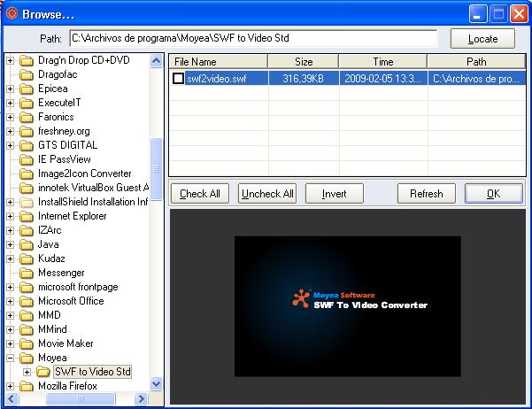Expand the Faronics folder node

(x=10, y=117)
